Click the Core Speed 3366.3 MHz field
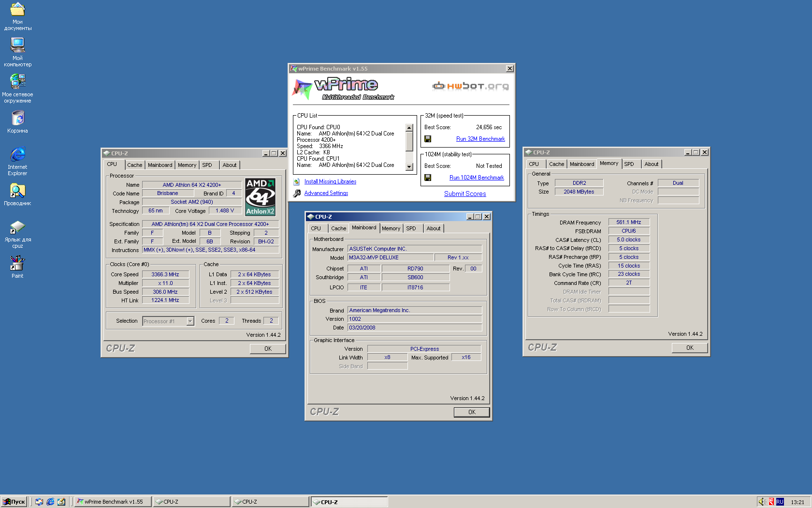 click(165, 274)
